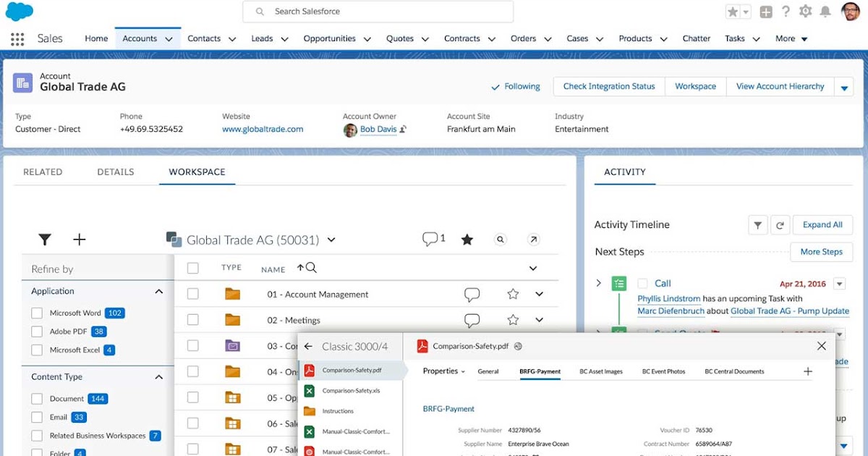Refresh the Activity Timeline

(780, 225)
